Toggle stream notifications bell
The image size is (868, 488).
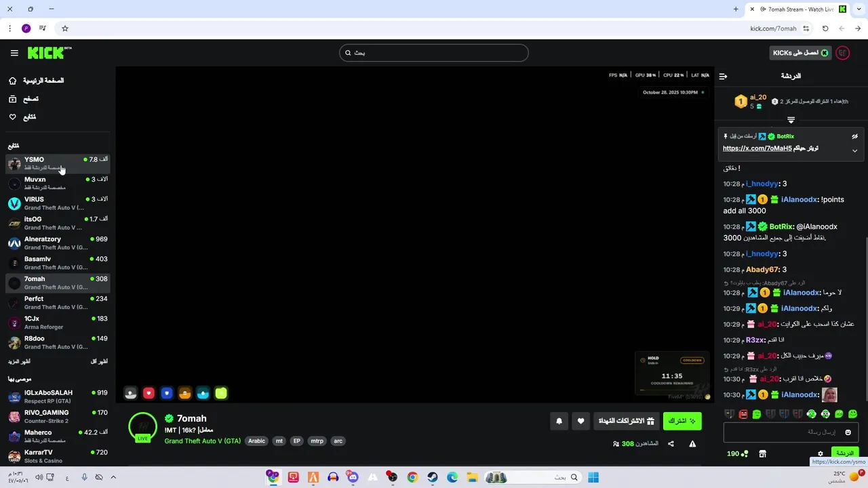(x=559, y=421)
